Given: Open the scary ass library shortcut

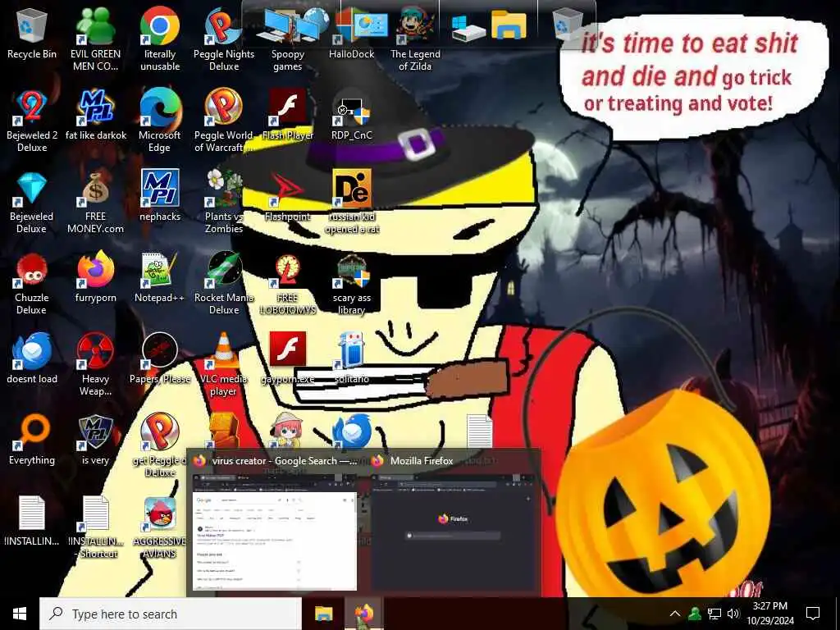Looking at the screenshot, I should 351,285.
